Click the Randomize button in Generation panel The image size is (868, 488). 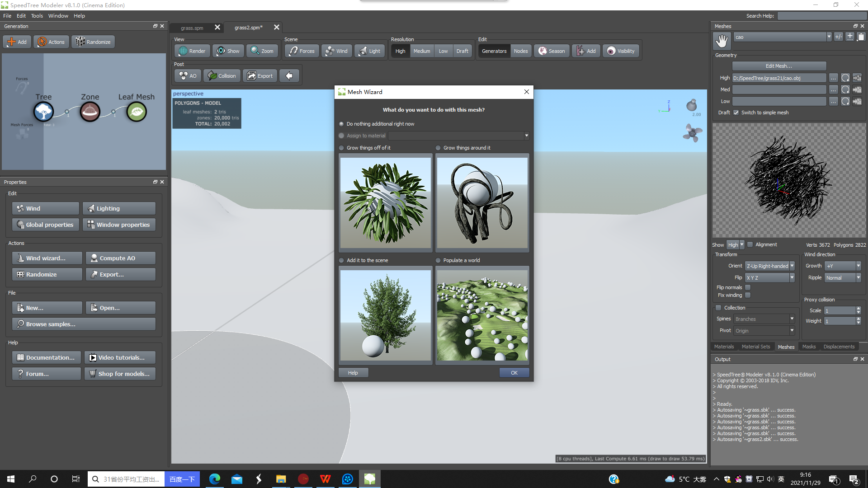click(93, 42)
